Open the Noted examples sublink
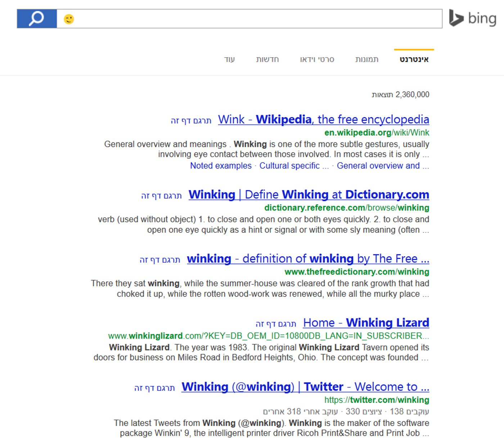The image size is (504, 448). pos(221,166)
